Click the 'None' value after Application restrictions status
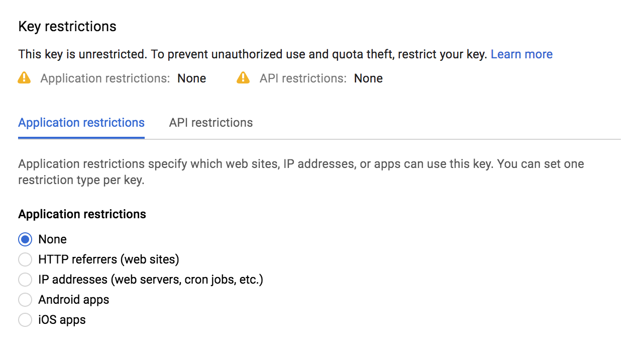 point(191,78)
